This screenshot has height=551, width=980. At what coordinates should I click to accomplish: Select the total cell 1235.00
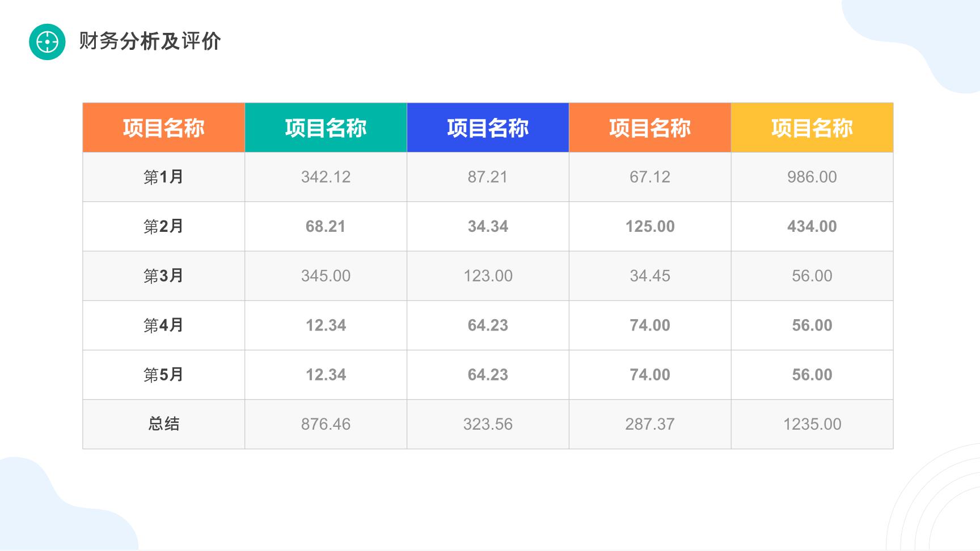pyautogui.click(x=812, y=424)
